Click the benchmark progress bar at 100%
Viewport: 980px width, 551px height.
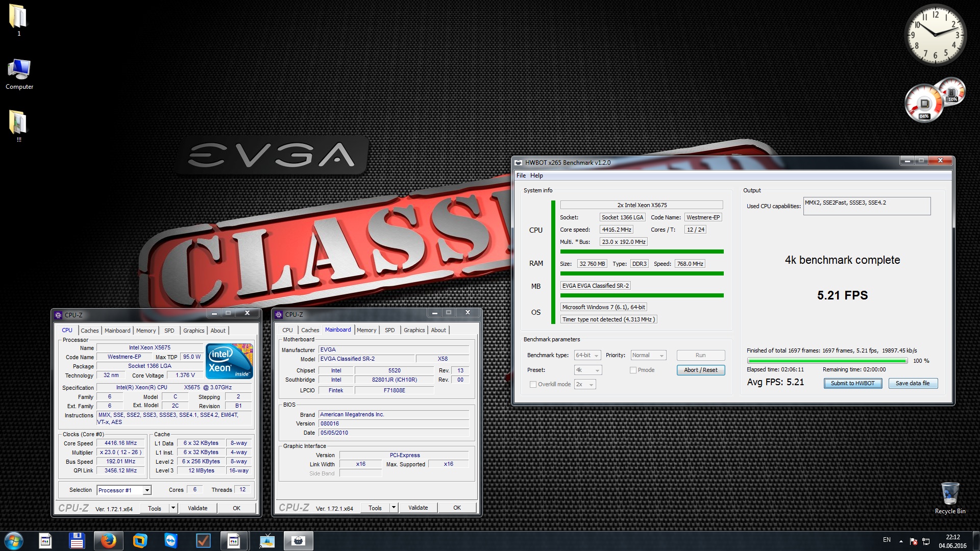point(827,361)
